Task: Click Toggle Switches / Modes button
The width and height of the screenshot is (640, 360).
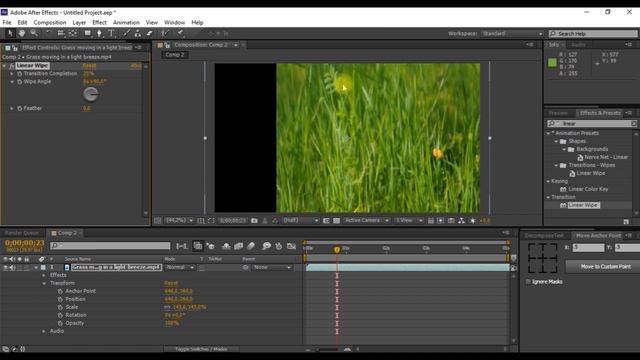Action: point(201,349)
